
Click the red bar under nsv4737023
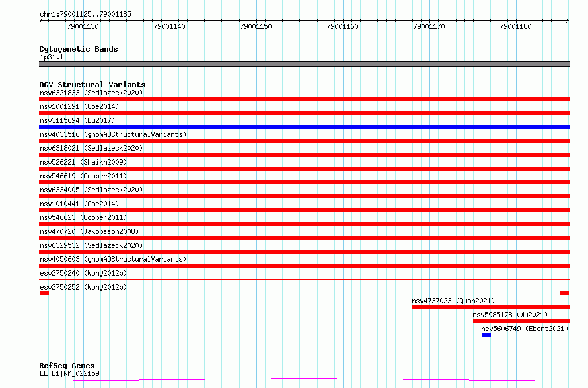pos(491,307)
